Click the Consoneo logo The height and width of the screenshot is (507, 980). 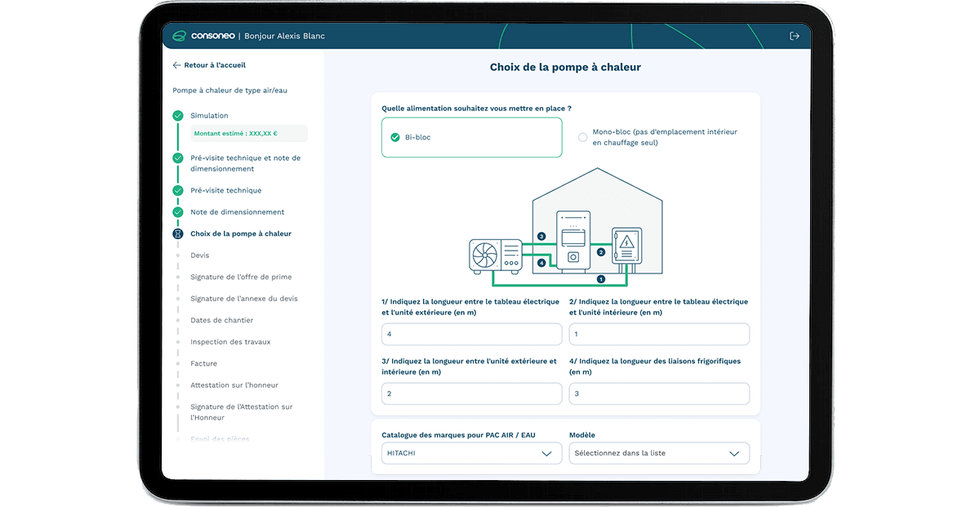tap(204, 36)
